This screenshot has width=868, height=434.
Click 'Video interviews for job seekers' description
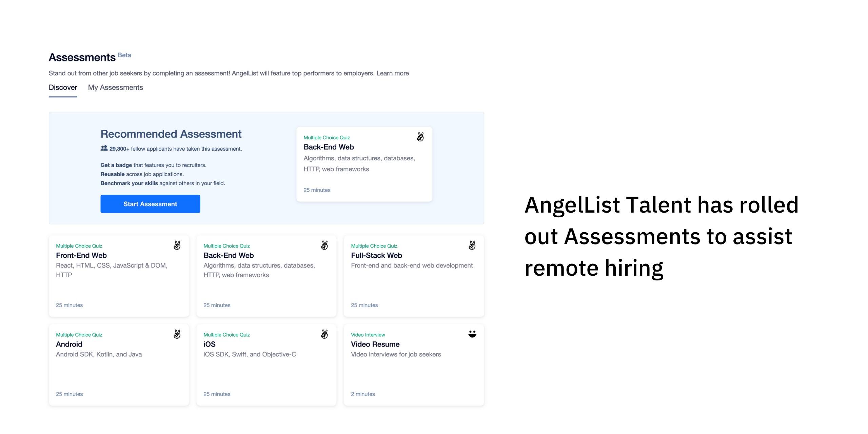click(x=396, y=354)
